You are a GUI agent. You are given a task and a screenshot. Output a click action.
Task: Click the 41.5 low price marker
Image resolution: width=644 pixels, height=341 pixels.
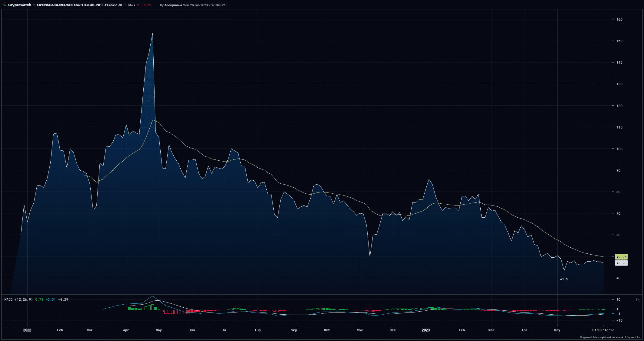pos(564,279)
